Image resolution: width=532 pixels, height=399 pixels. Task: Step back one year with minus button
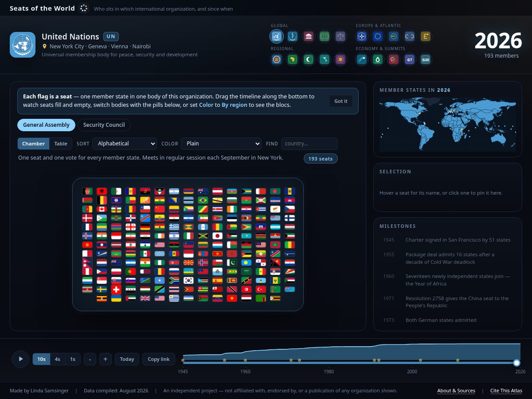click(90, 359)
